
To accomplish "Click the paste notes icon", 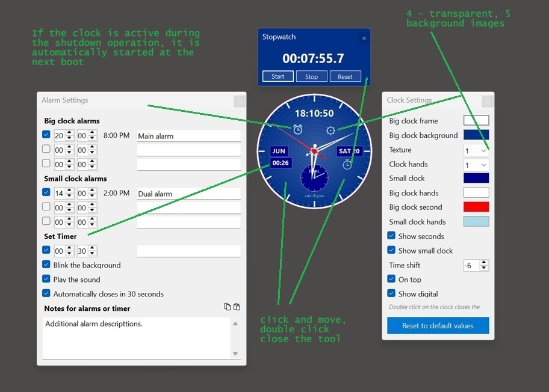I will coord(237,307).
